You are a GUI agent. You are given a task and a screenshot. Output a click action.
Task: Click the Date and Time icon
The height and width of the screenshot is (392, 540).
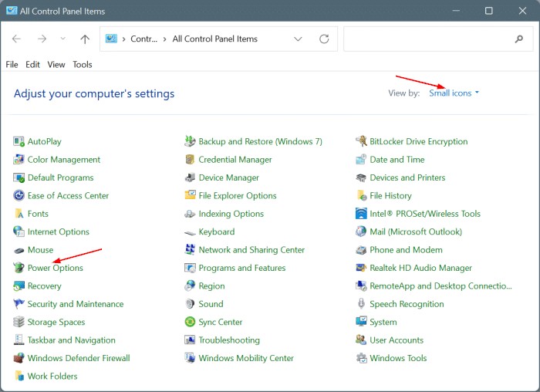361,160
